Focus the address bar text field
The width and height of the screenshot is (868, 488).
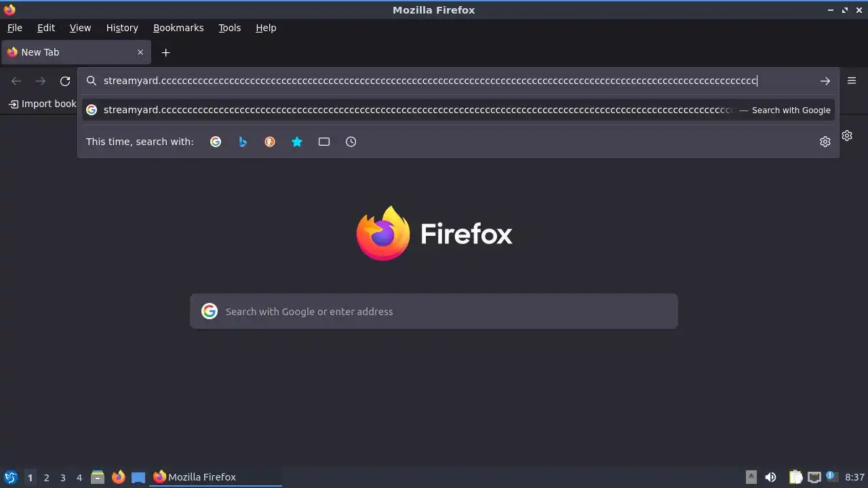[x=458, y=81]
